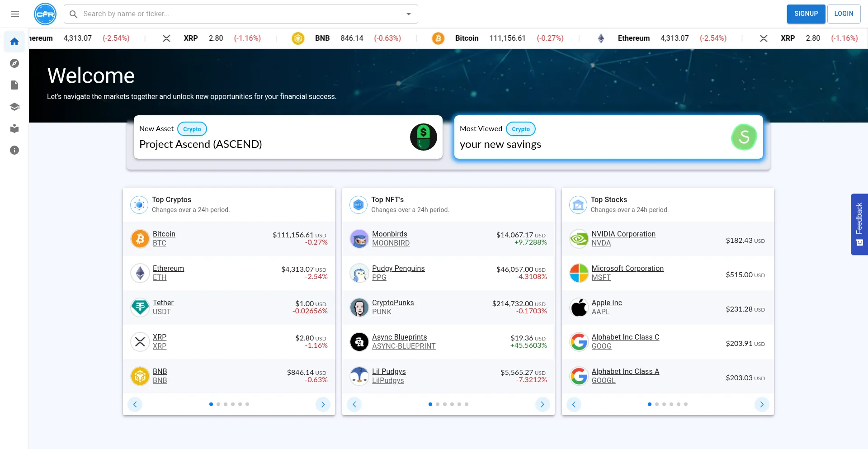
Task: Go to previous page of Top Stocks
Action: (x=574, y=404)
